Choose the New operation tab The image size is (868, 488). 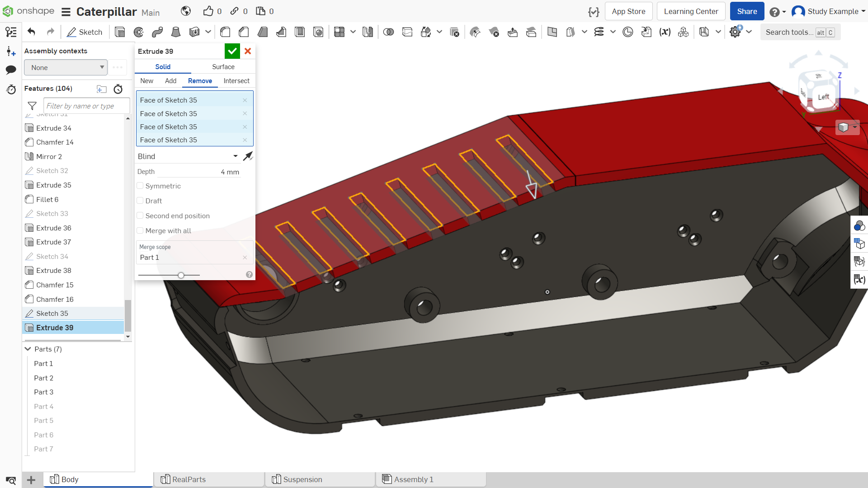147,81
